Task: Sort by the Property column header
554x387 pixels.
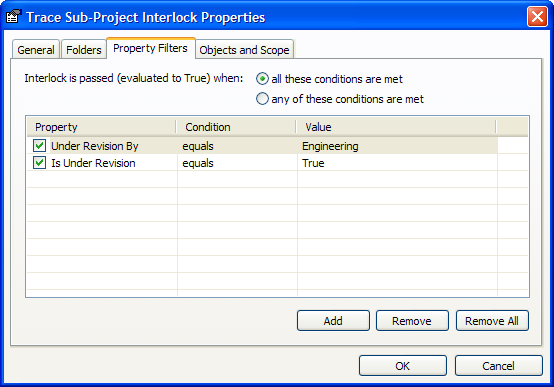Action: [x=101, y=127]
